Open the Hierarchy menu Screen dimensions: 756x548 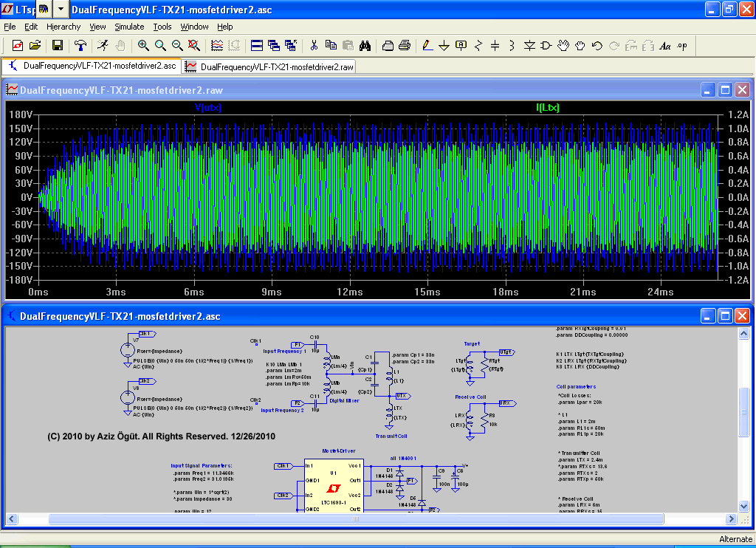click(x=63, y=27)
